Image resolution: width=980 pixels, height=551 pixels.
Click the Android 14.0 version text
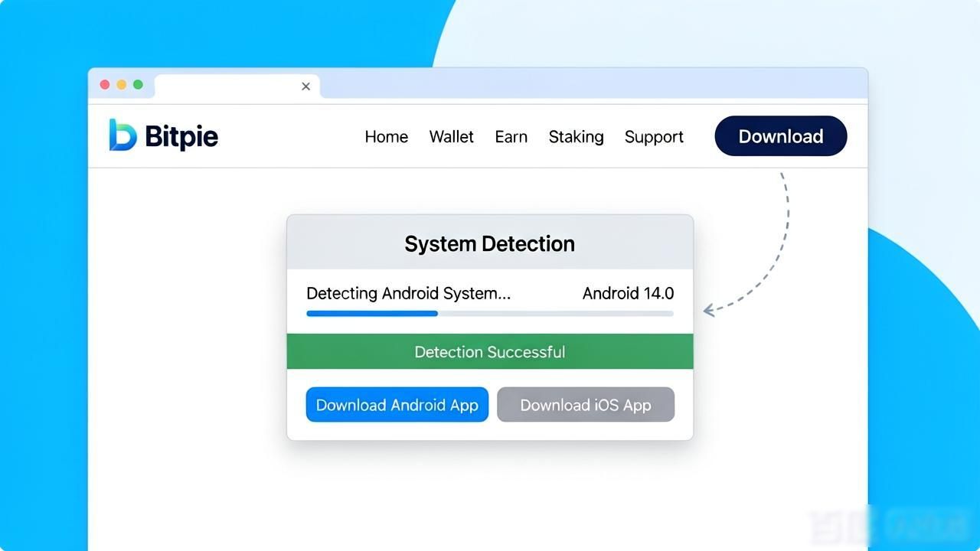[628, 293]
